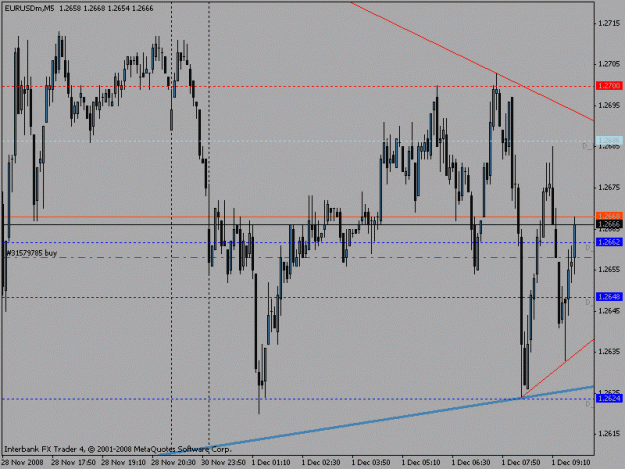The width and height of the screenshot is (625, 469).
Task: Click the 1.2705 price scale value
Action: click(x=609, y=64)
